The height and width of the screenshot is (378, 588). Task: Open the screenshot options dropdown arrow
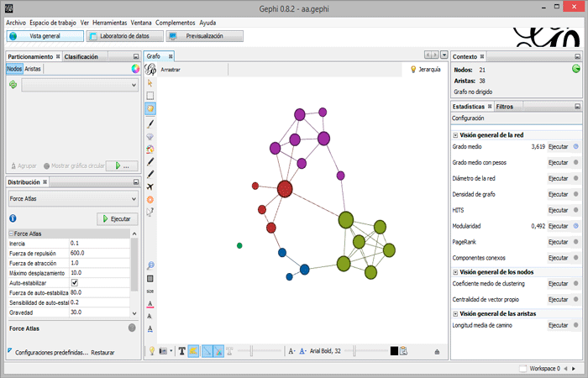[x=171, y=351]
